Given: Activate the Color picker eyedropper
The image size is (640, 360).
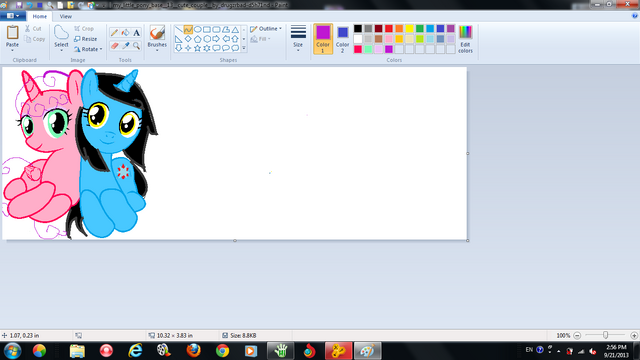Looking at the screenshot, I should click(x=126, y=46).
